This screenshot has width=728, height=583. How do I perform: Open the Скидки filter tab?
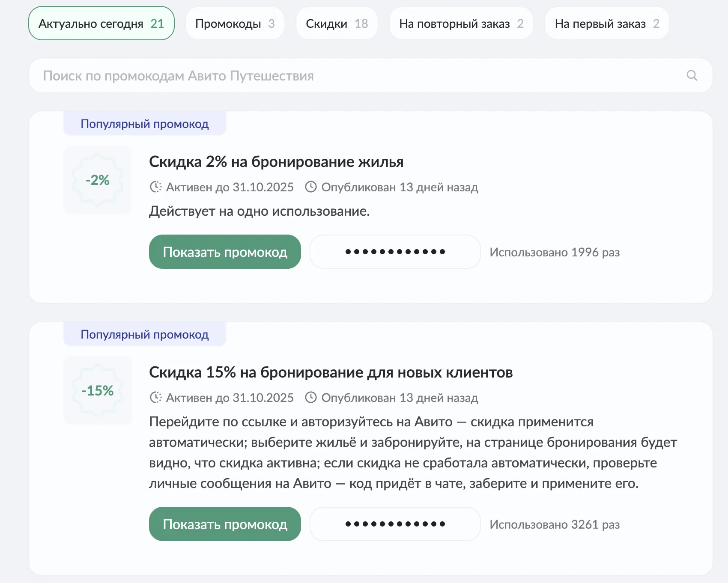point(337,24)
